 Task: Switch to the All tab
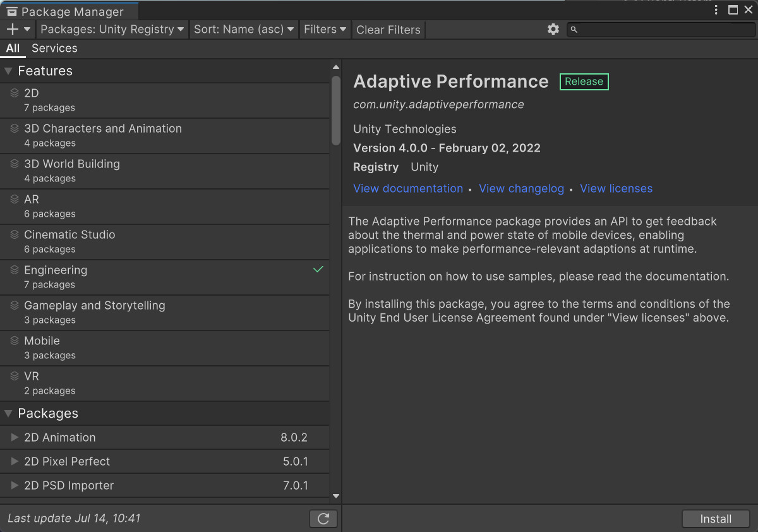[13, 48]
